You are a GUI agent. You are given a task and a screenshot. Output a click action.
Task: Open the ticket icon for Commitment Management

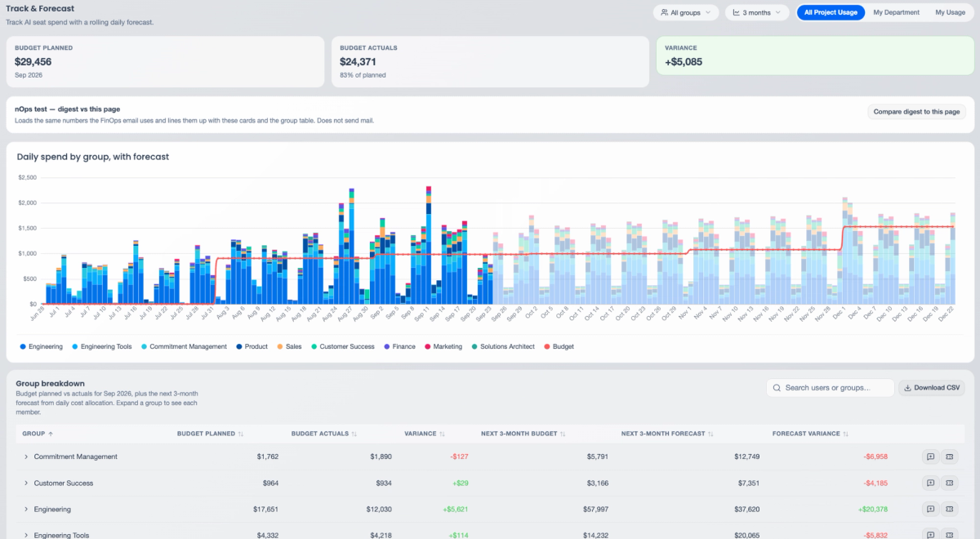click(x=950, y=457)
